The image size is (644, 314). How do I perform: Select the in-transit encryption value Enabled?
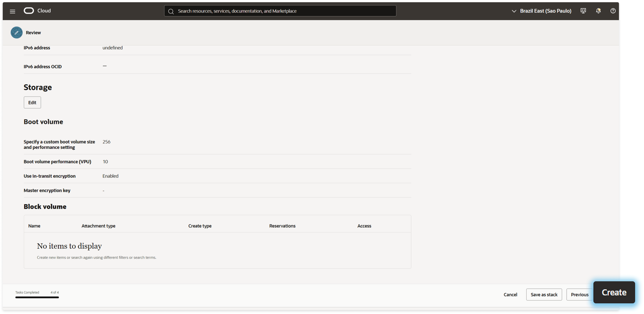coord(110,176)
